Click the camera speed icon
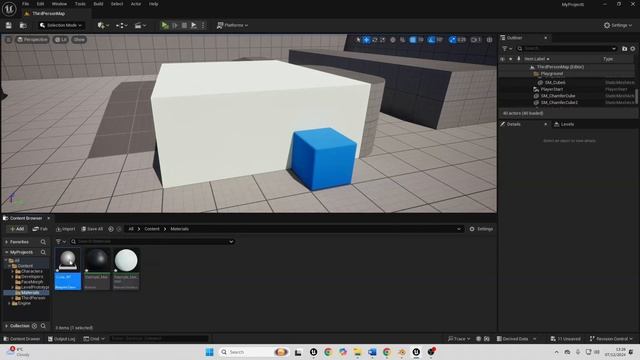This screenshot has height=360, width=640. pyautogui.click(x=476, y=40)
